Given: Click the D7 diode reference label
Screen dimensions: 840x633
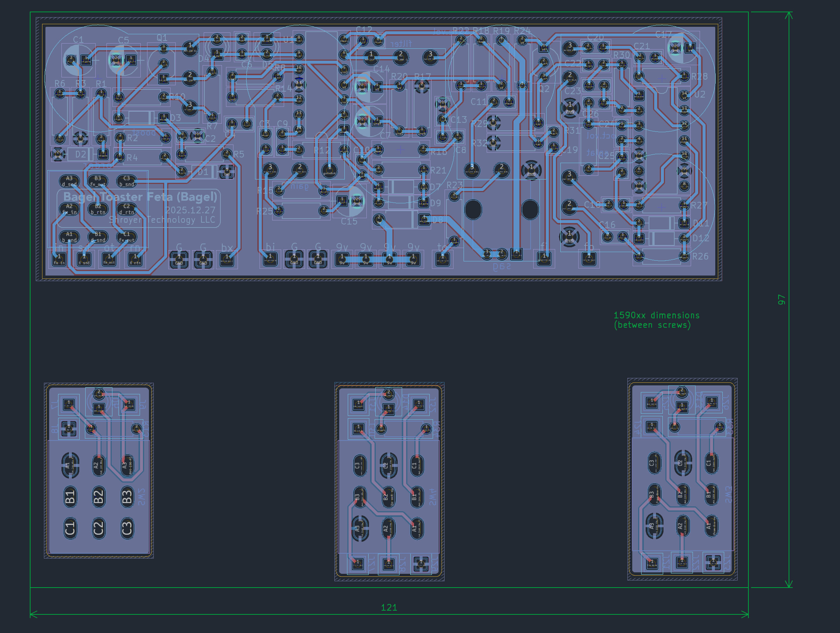Looking at the screenshot, I should tap(435, 187).
